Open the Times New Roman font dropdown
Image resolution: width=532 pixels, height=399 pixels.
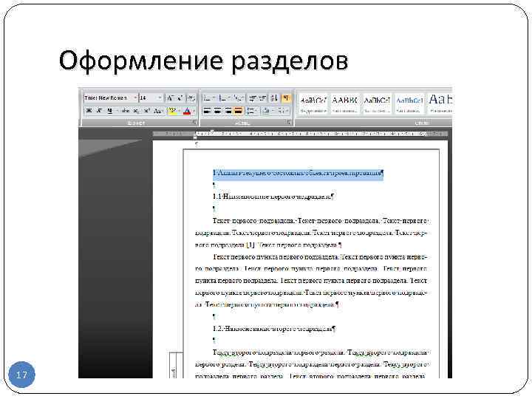(135, 98)
